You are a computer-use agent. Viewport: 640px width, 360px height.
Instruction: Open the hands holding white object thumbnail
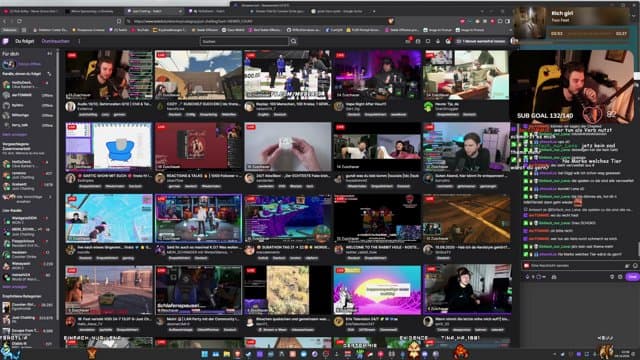288,147
